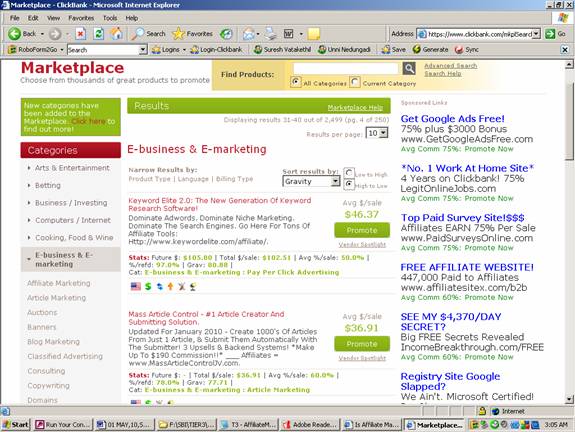Screen dimensions: 575x432
Task: Click the Print toolbar icon
Action: pos(271,34)
